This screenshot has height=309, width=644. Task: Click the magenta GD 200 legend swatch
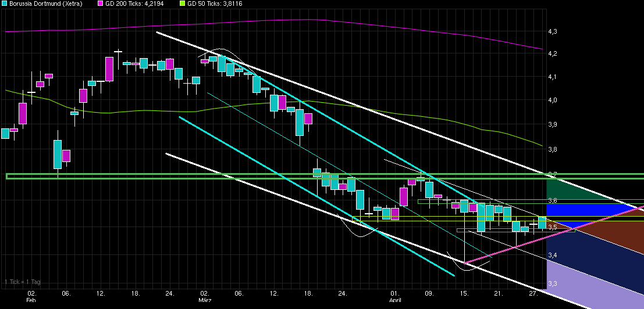pyautogui.click(x=100, y=3)
